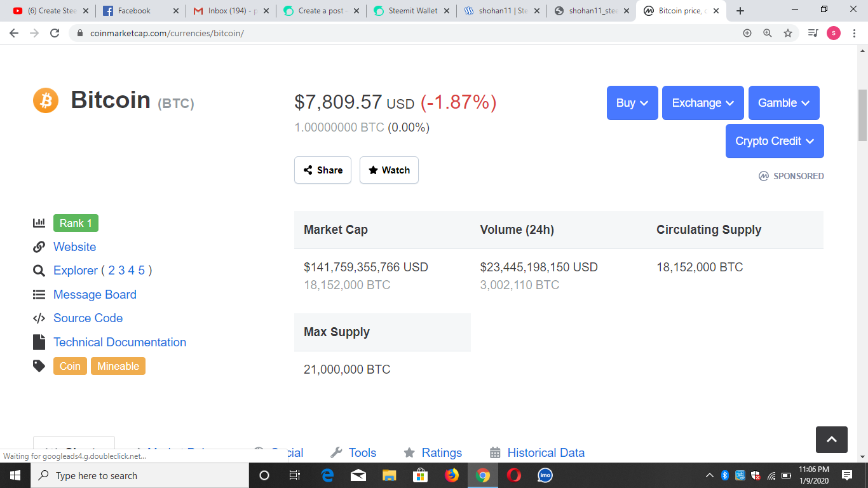
Task: Click the Mineable tag
Action: [118, 366]
